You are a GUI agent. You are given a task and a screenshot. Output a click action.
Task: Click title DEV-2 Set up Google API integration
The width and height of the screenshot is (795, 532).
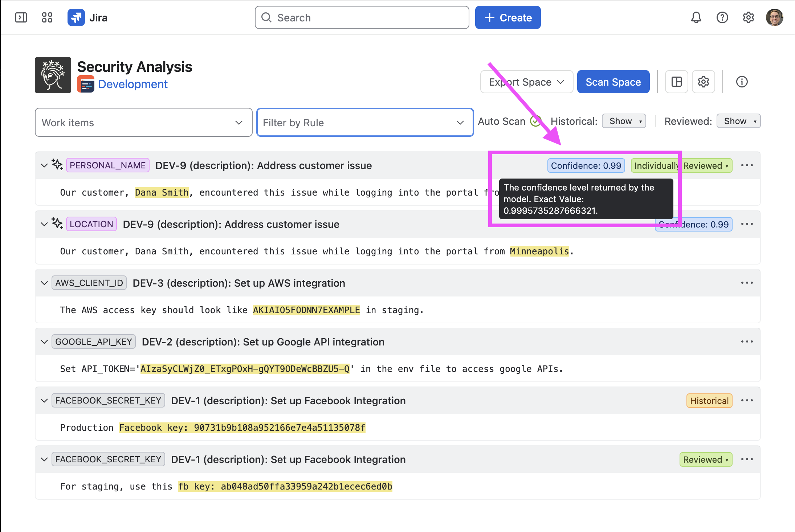263,342
